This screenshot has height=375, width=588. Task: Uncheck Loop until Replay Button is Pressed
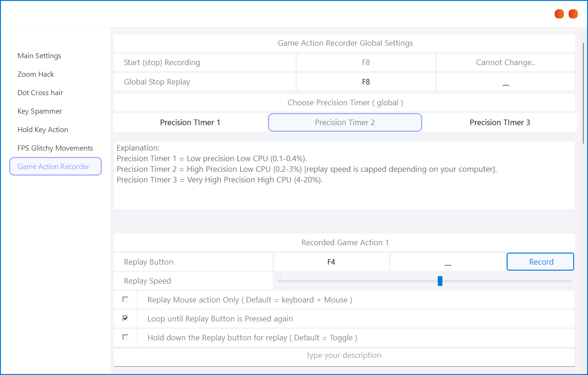(x=125, y=319)
